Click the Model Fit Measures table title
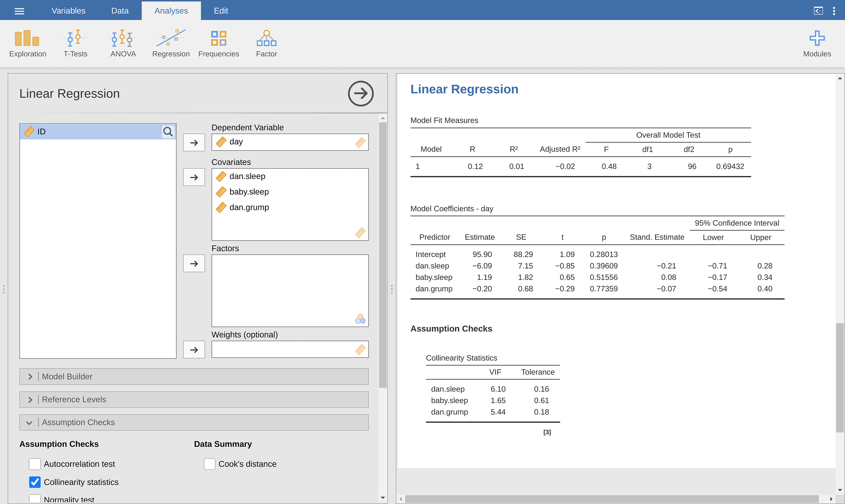The height and width of the screenshot is (504, 845). point(444,120)
